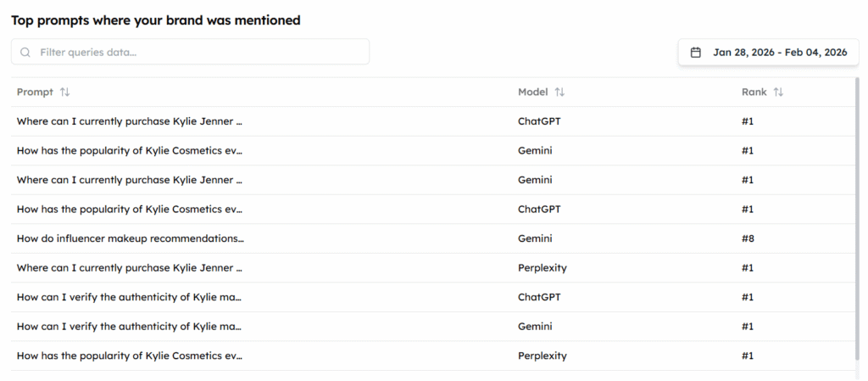Open the influencer makeup recommendations prompt
The image size is (868, 381).
pyautogui.click(x=130, y=238)
